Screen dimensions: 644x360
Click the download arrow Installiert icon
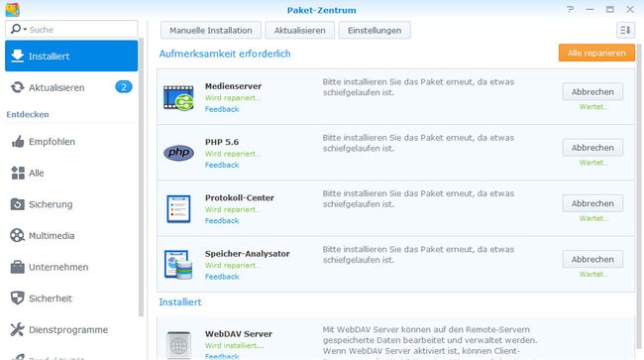coord(17,56)
